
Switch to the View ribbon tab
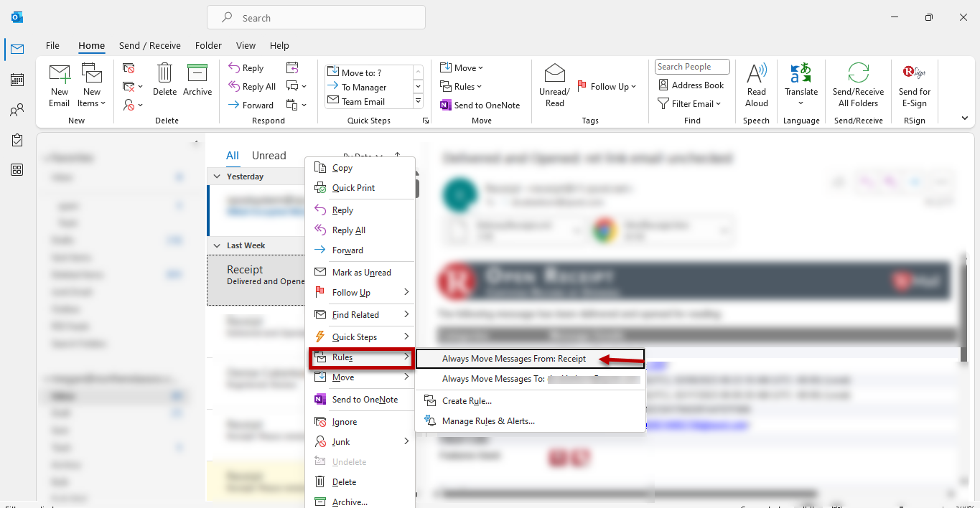click(246, 45)
